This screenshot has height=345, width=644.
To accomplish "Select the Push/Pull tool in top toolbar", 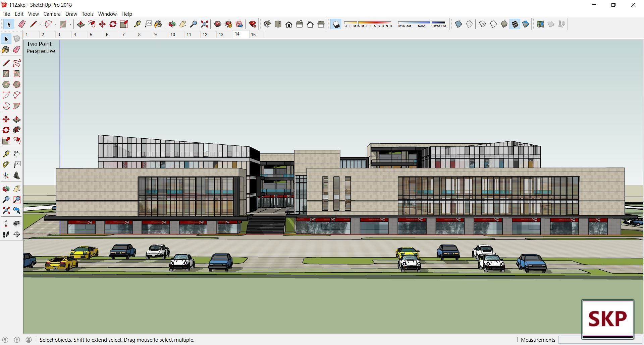I will point(81,24).
